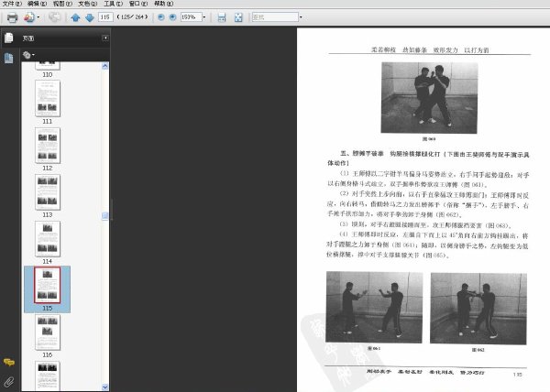
Task: Open the zoom level dropdown arrow
Action: [204, 16]
